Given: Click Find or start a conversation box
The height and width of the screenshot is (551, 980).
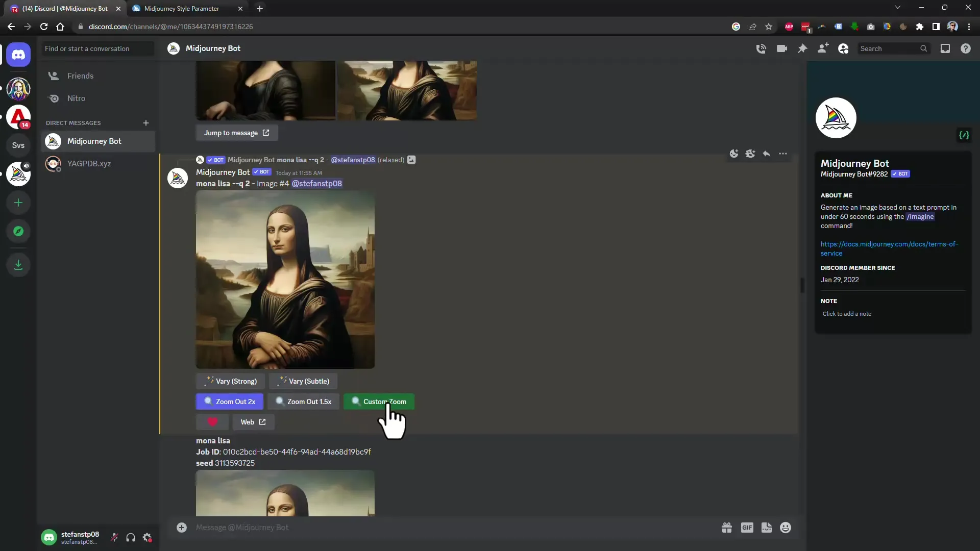Looking at the screenshot, I should coord(97,48).
